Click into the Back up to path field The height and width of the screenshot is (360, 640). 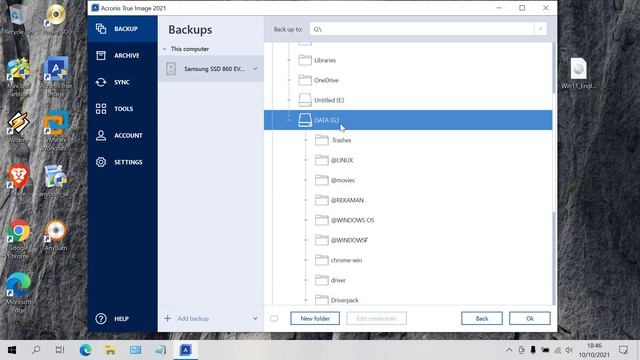pos(422,29)
